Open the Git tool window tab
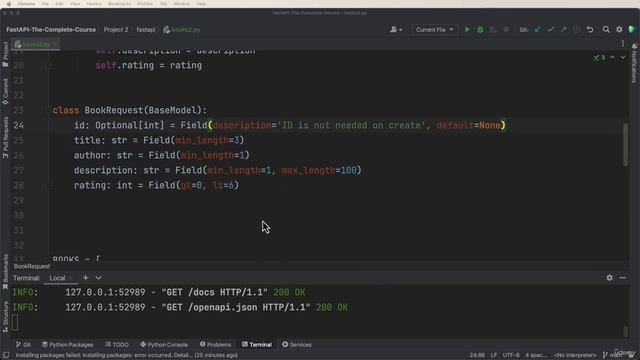The height and width of the screenshot is (360, 640). click(23, 345)
